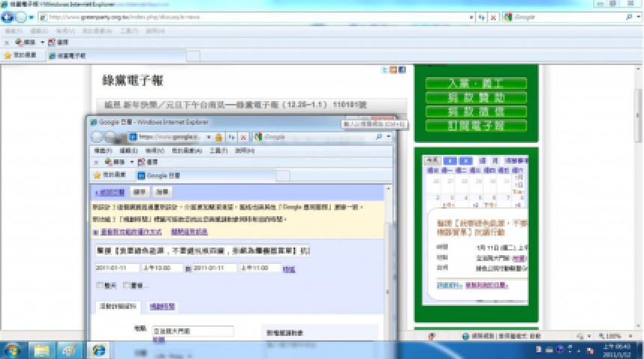644x359 pixels.
Task: Click the taskbar clock showing 上午 06:40
Action: 617,350
